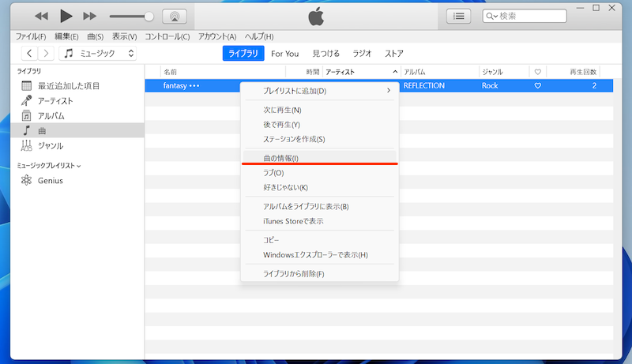
Task: Toggle the heart on fantasy row
Action: (x=537, y=85)
